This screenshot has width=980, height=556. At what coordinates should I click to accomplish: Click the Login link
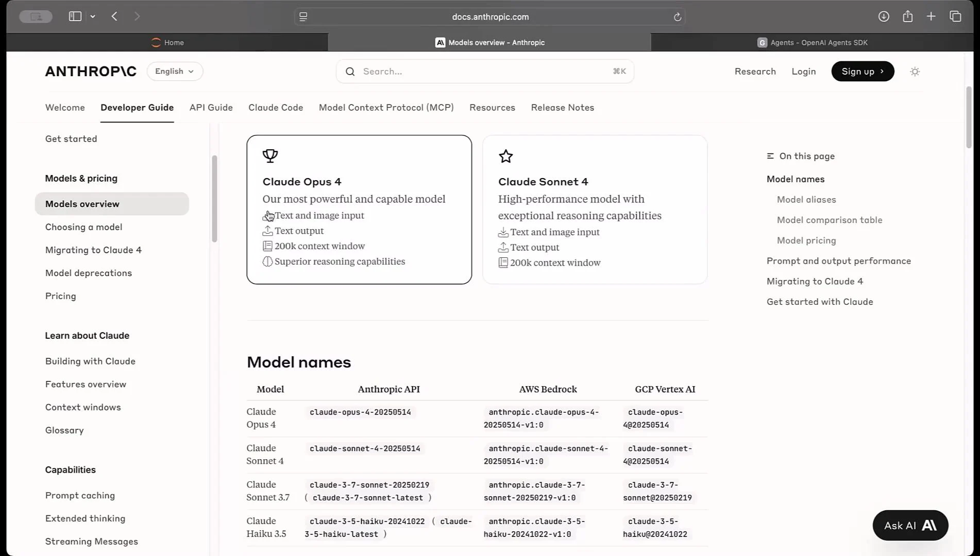pos(804,72)
